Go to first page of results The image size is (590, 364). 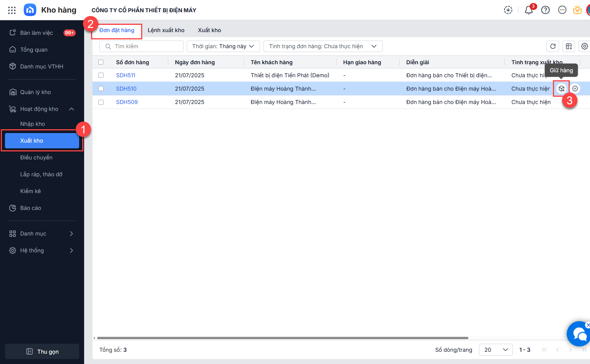544,350
